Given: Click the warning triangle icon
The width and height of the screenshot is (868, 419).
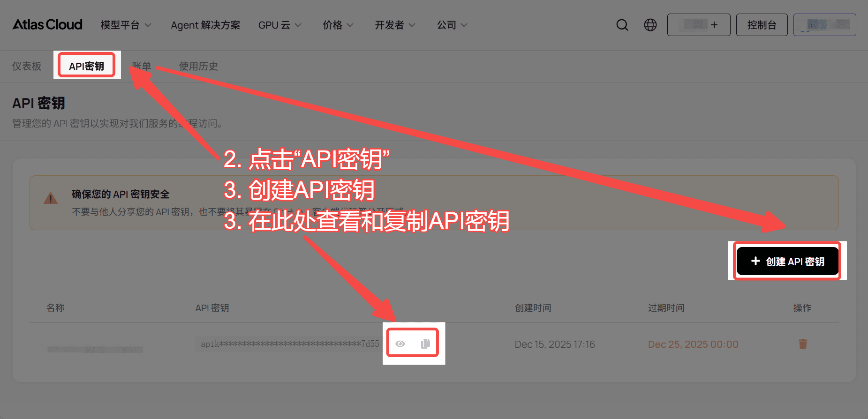Looking at the screenshot, I should pos(51,199).
